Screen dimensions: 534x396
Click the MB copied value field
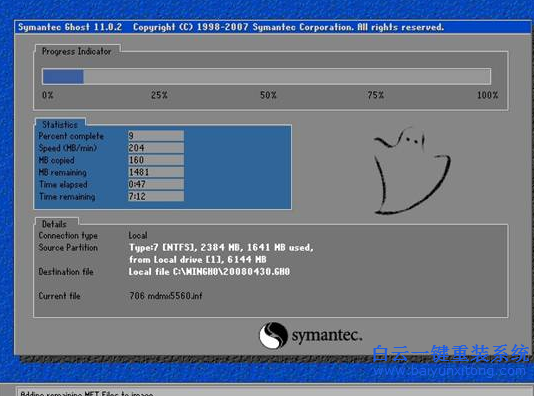156,160
